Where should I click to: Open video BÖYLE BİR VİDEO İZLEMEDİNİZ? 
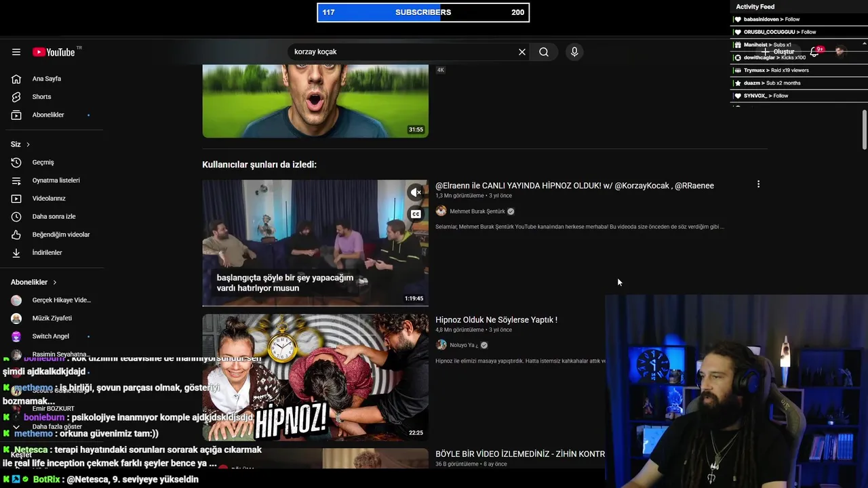(x=520, y=454)
